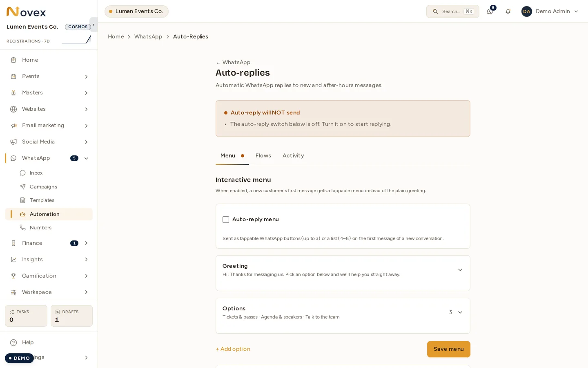The image size is (588, 368).
Task: Expand the Workspace submenu
Action: coord(86,292)
